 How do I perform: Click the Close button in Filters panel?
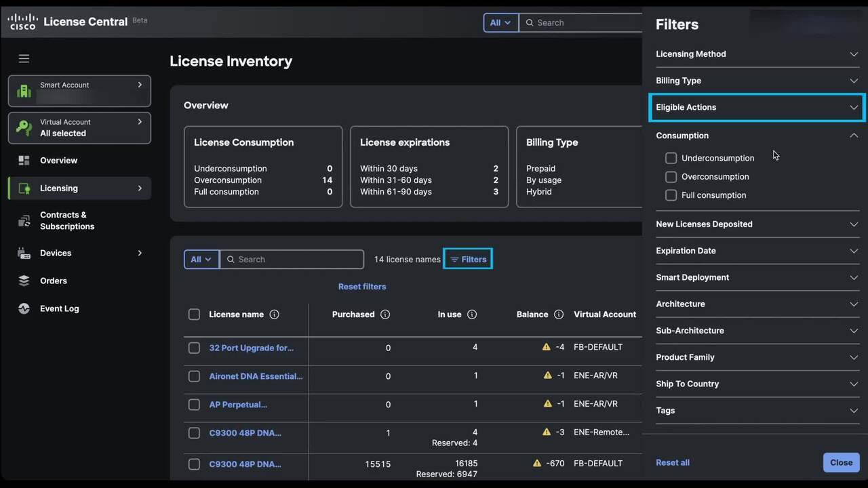tap(841, 462)
